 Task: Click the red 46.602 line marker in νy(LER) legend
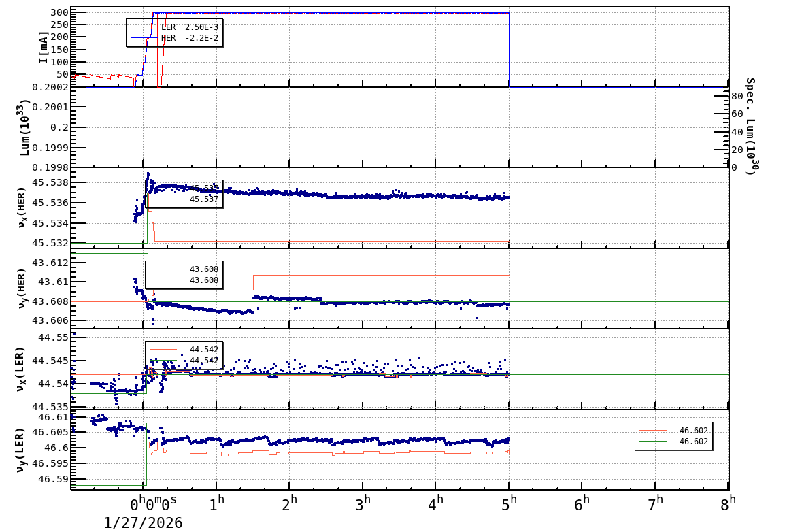tap(653, 430)
